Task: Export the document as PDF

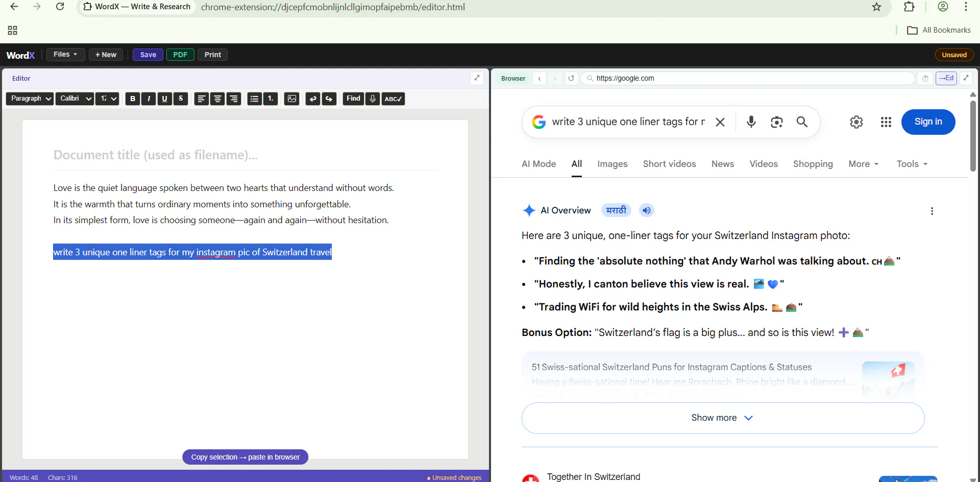Action: tap(180, 55)
